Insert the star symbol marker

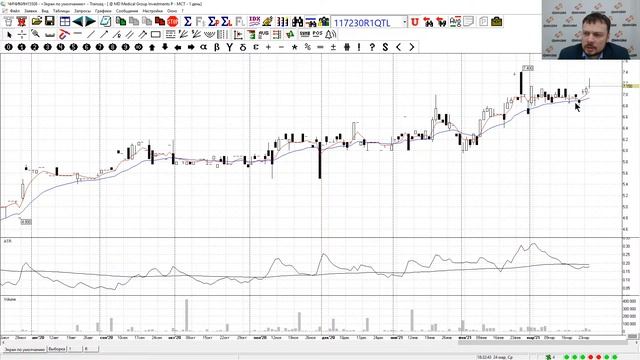click(x=294, y=47)
